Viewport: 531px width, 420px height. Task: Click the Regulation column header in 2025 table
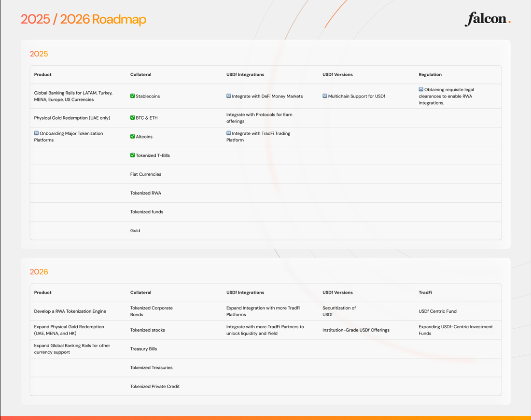click(430, 75)
